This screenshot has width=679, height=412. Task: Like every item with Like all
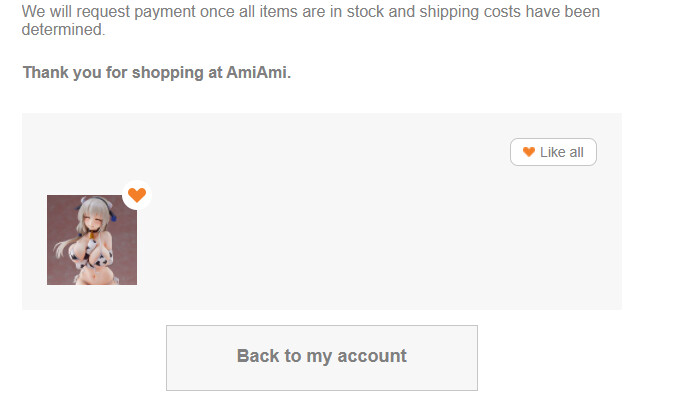point(553,152)
